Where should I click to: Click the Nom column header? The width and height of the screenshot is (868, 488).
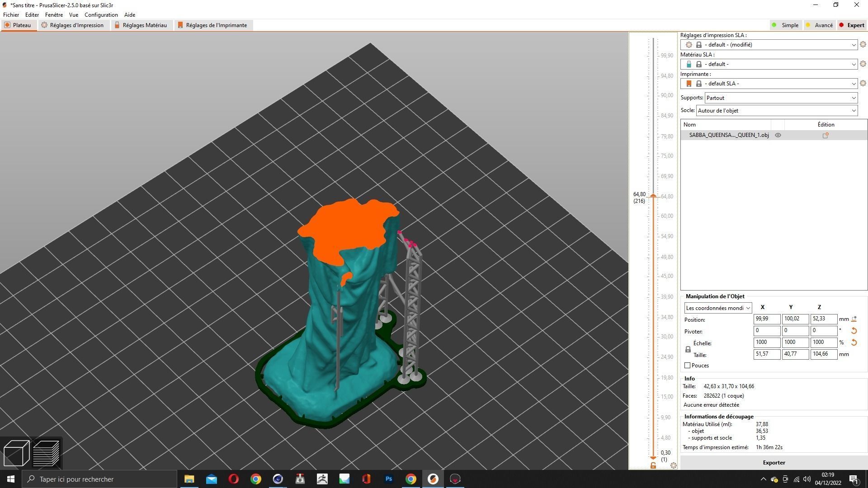[726, 125]
